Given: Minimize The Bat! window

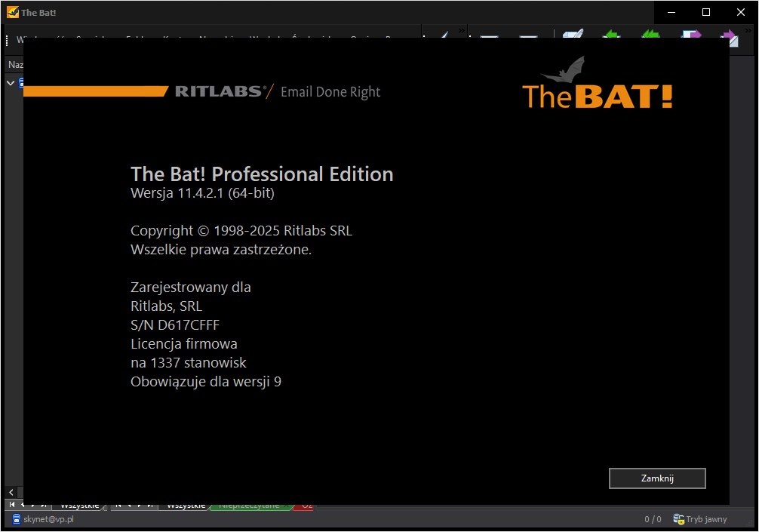Looking at the screenshot, I should [671, 12].
